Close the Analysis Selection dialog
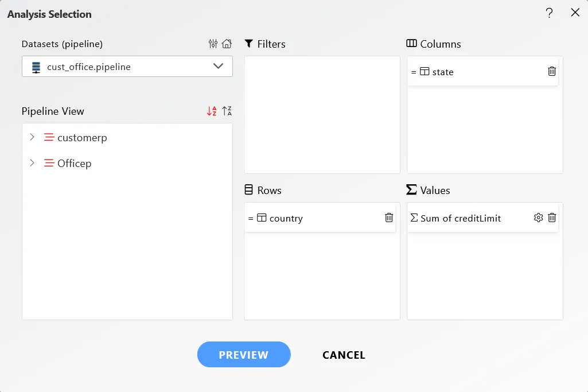 pyautogui.click(x=575, y=13)
